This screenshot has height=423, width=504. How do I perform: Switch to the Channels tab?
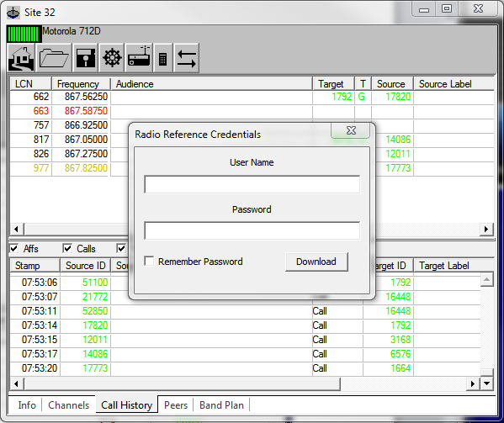pos(68,405)
